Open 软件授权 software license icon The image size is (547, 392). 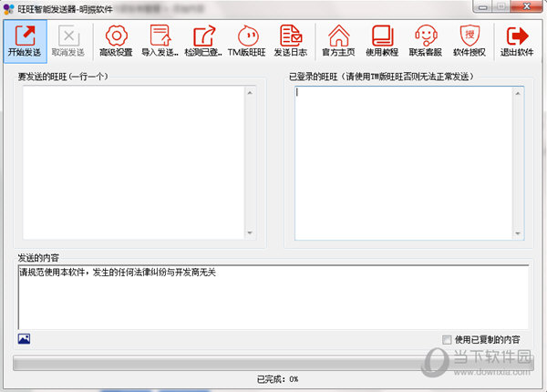coord(470,41)
